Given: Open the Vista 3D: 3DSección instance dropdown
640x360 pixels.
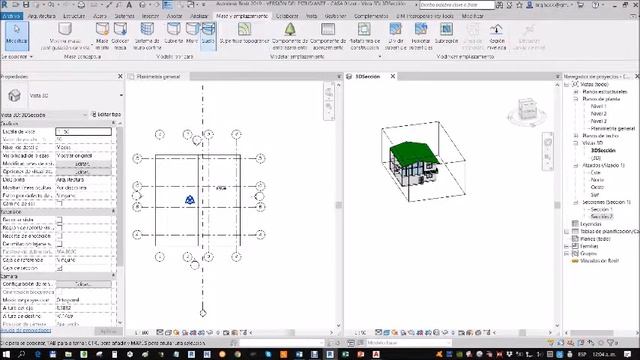Looking at the screenshot, I should point(84,115).
